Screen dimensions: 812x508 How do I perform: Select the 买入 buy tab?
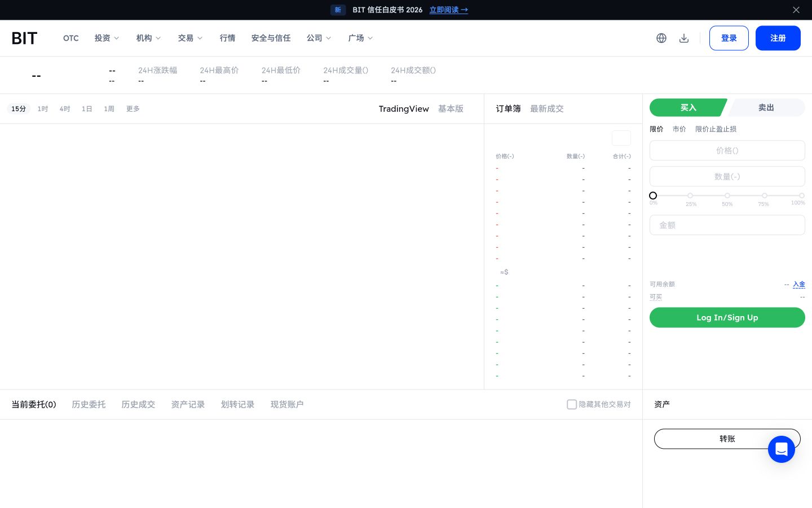688,108
